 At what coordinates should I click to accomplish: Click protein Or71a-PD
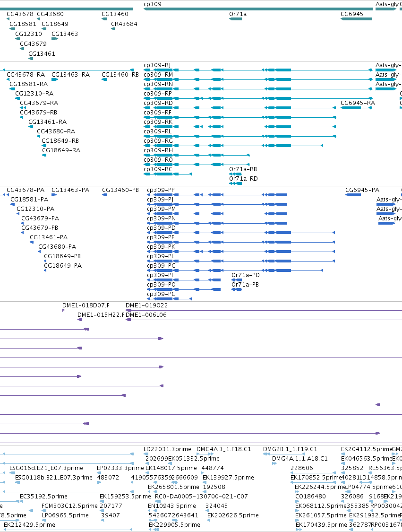pos(246,275)
